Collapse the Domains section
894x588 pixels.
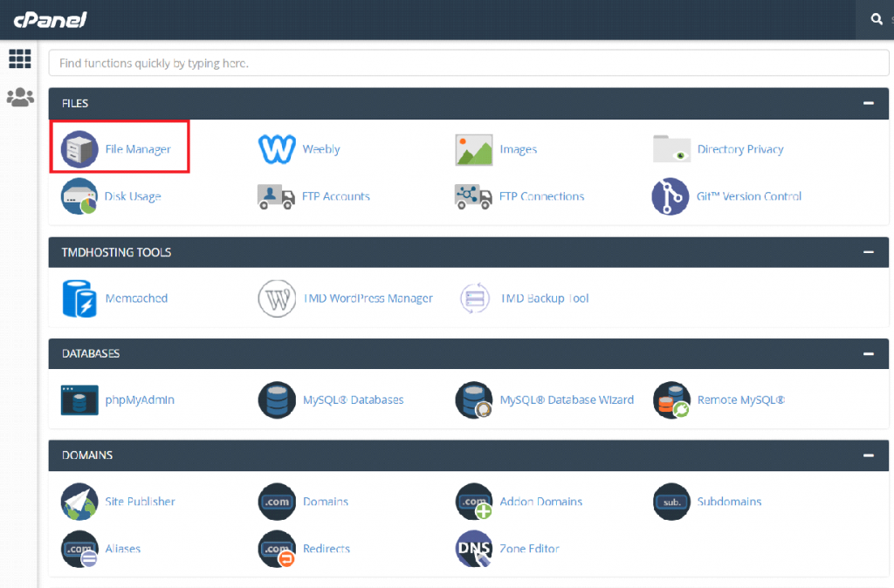click(x=868, y=455)
